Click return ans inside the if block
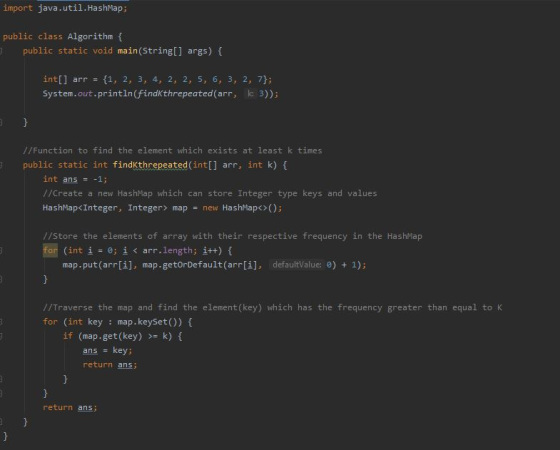The height and width of the screenshot is (450, 560). [110, 365]
